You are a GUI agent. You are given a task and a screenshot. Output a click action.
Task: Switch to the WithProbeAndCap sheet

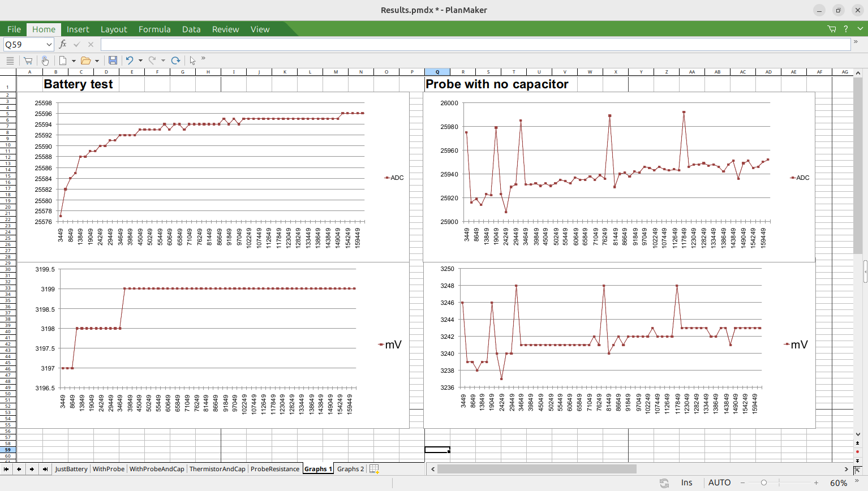tap(157, 469)
